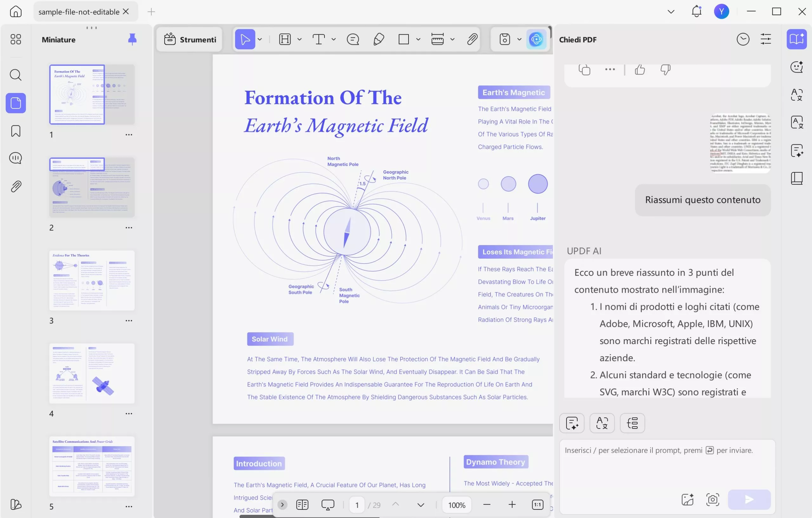Open the Attachments panel in left sidebar

(x=16, y=186)
